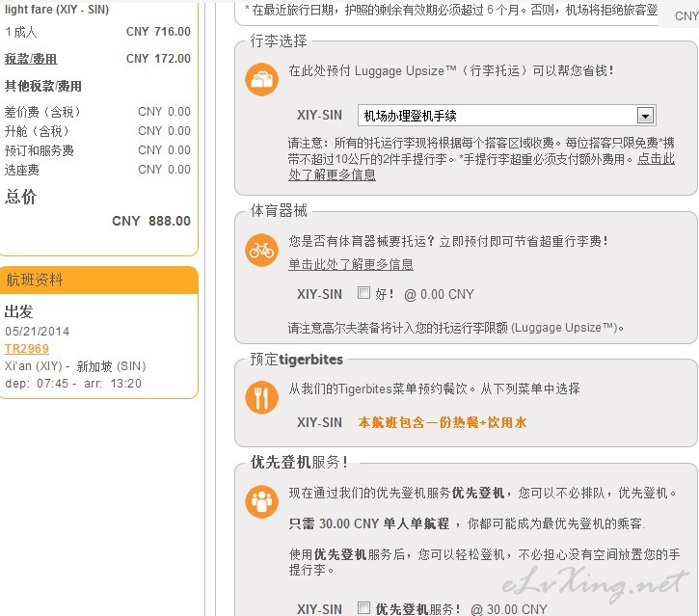
Task: Click the 出发 departure heading
Action: (x=18, y=311)
